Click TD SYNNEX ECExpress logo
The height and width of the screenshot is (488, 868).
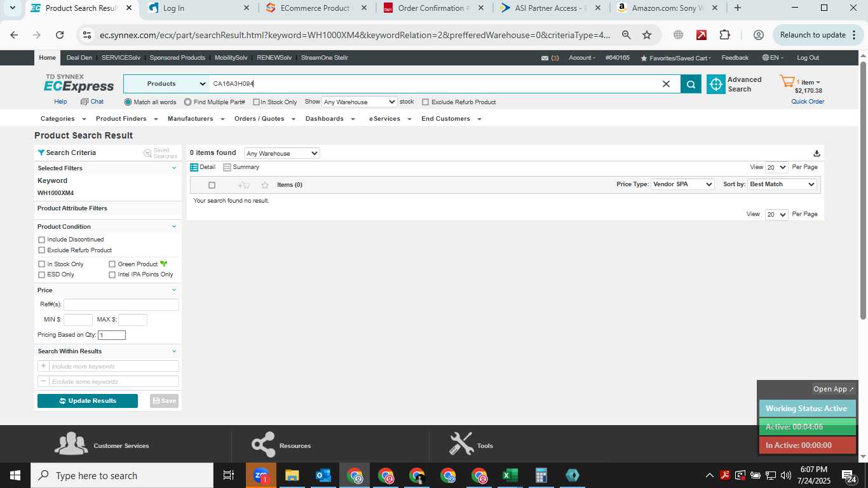(x=79, y=83)
